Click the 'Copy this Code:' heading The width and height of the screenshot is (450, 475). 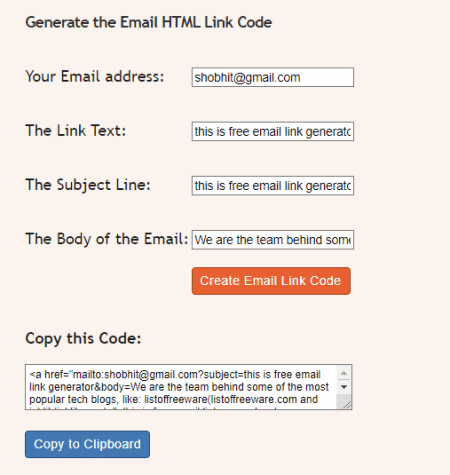pos(83,339)
